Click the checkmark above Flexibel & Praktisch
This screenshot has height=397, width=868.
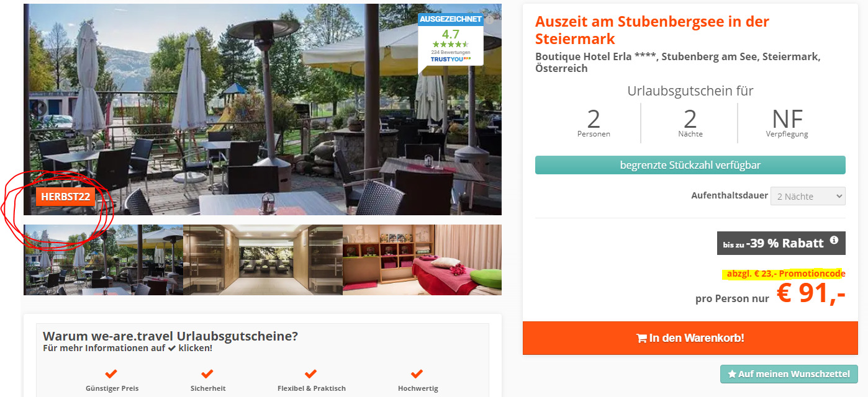311,373
